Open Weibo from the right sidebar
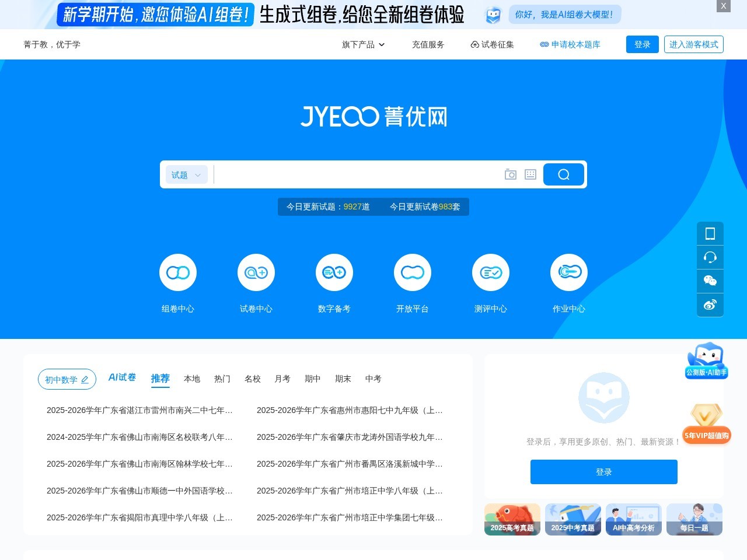747x560 pixels. pyautogui.click(x=710, y=304)
